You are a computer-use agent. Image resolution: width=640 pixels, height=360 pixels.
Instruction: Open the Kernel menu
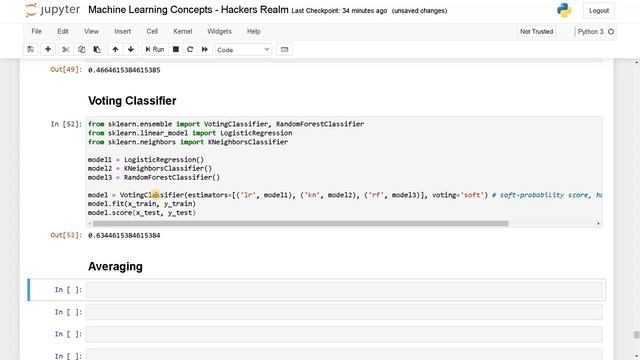[x=182, y=31]
